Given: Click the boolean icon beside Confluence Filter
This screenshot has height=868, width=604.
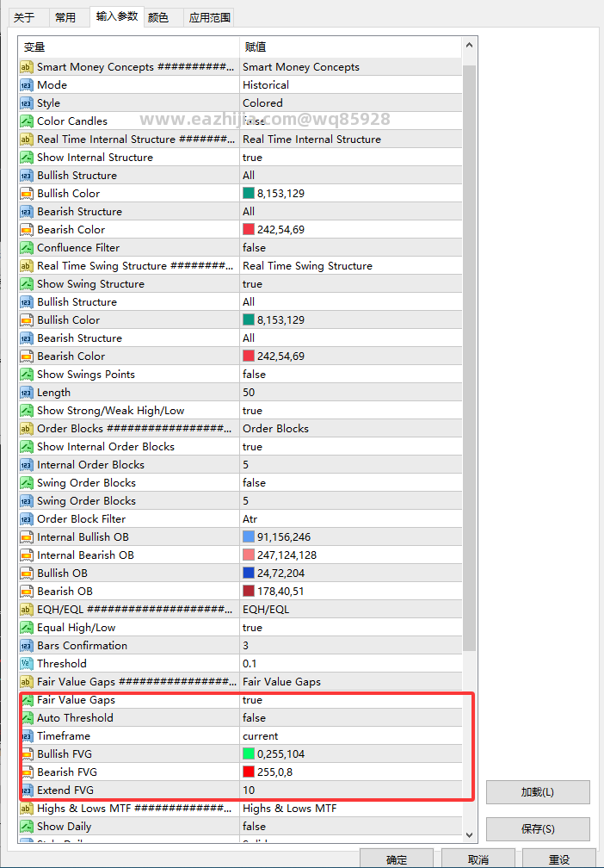Looking at the screenshot, I should (x=27, y=248).
